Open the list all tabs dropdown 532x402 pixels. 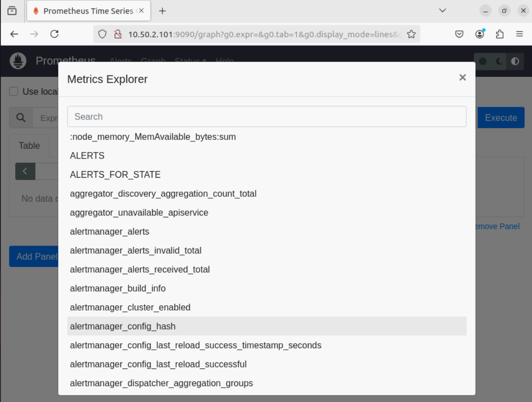tap(442, 11)
